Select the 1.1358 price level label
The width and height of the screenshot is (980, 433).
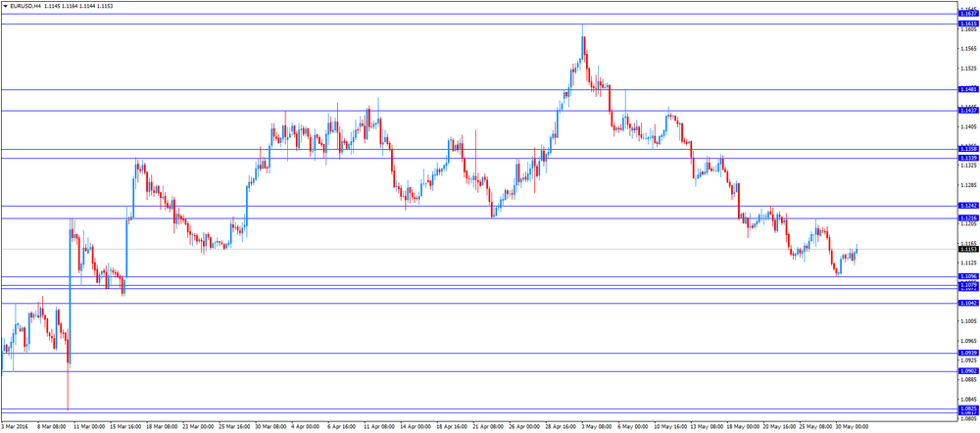pyautogui.click(x=967, y=149)
